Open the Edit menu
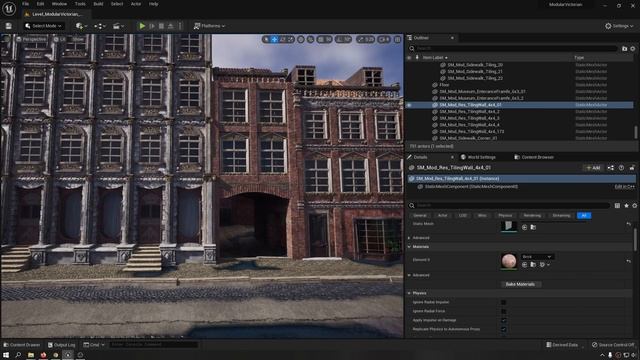640x360 pixels. [x=40, y=4]
